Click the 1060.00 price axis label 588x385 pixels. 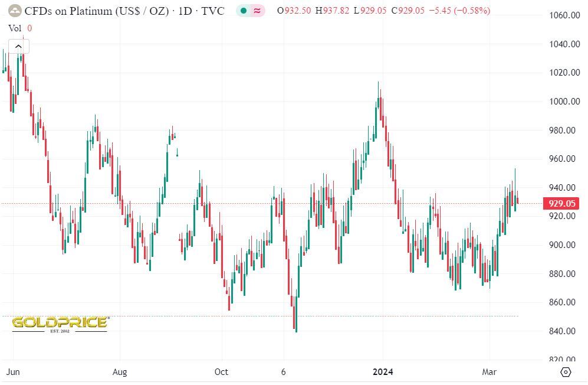(564, 15)
